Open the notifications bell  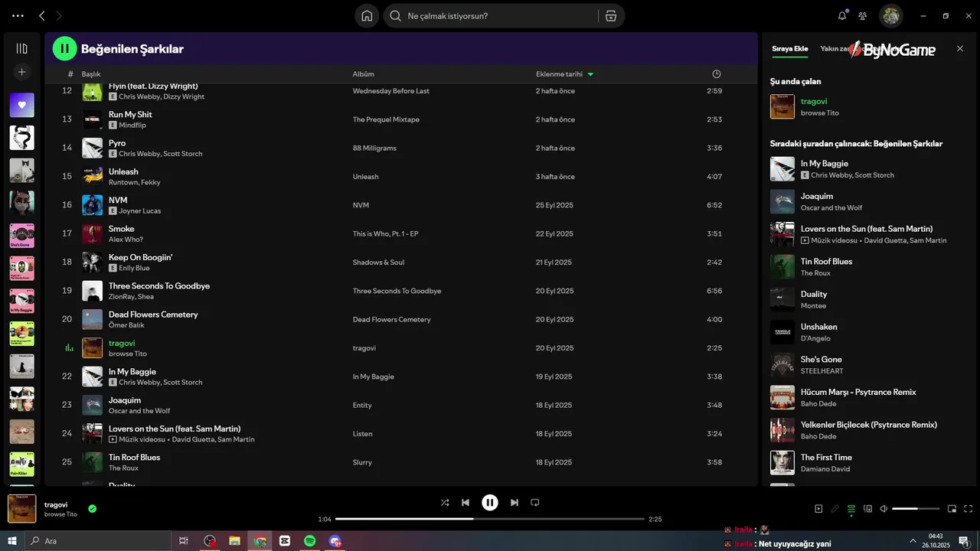(842, 15)
